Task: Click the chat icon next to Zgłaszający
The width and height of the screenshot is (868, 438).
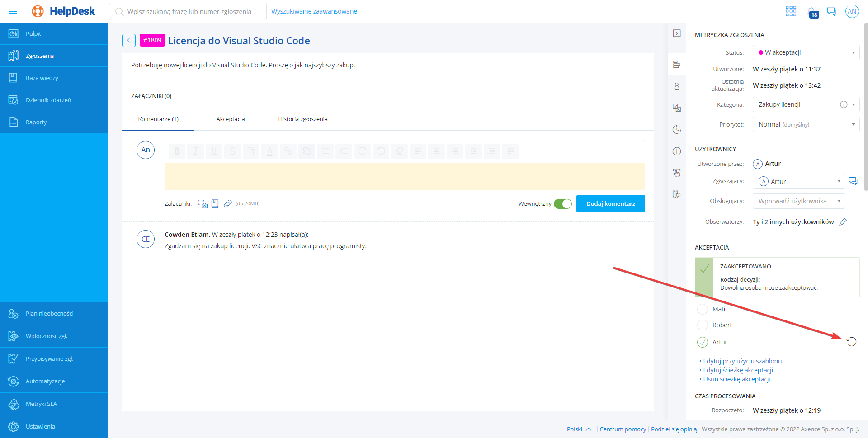Action: coord(853,181)
